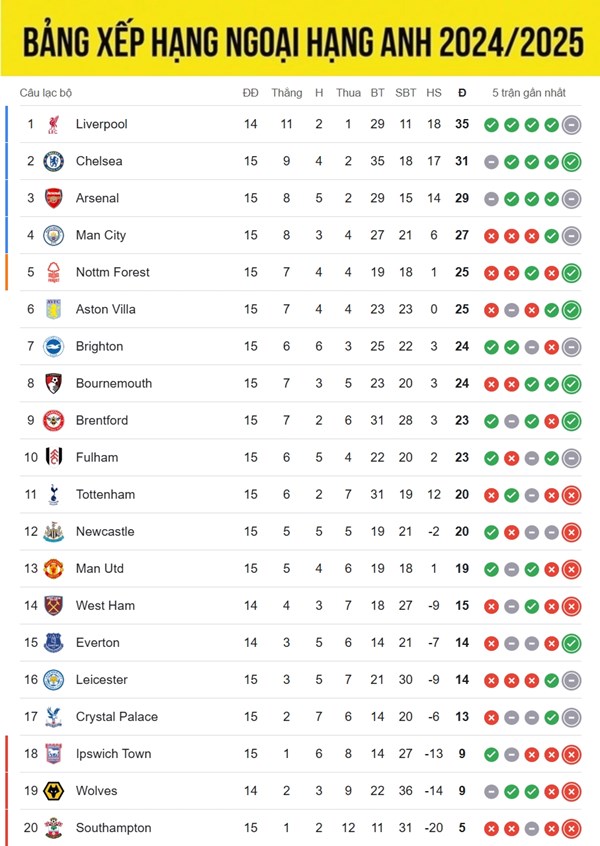The image size is (600, 846).
Task: Click the HS column header
Action: [x=434, y=93]
